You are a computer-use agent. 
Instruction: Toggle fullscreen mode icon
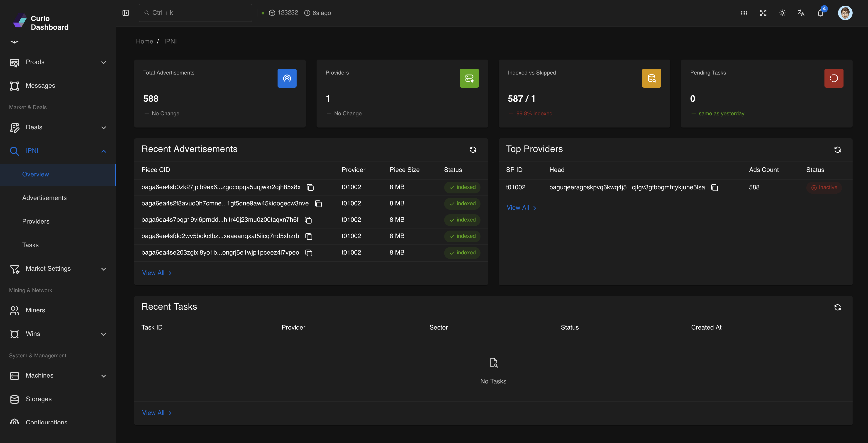[x=763, y=13]
